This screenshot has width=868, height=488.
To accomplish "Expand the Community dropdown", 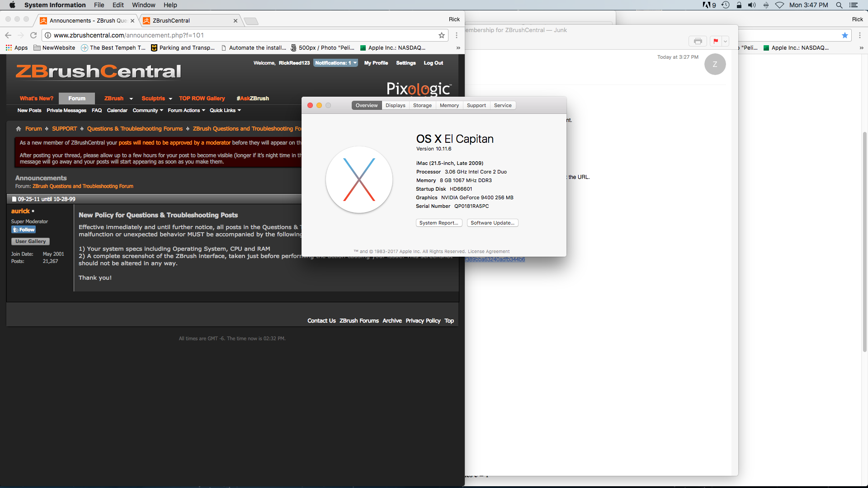I will 148,110.
